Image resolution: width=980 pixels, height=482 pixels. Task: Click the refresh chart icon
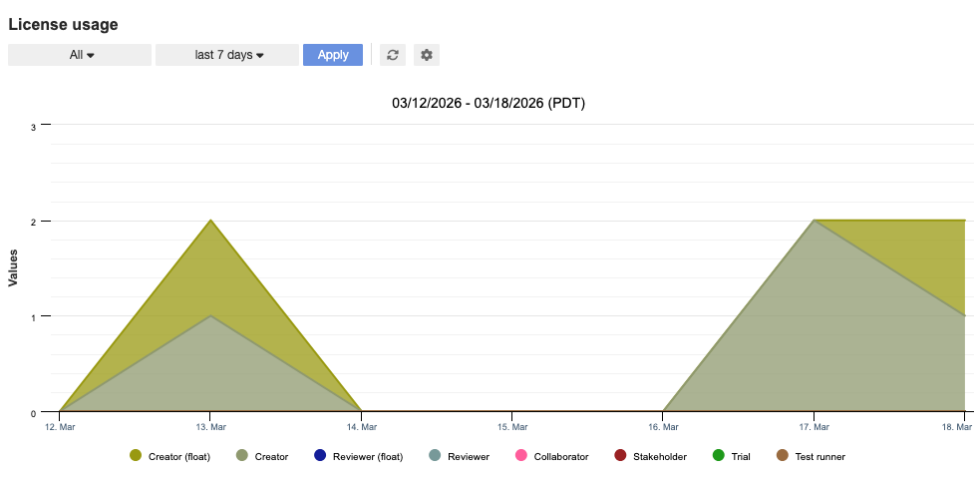[393, 55]
